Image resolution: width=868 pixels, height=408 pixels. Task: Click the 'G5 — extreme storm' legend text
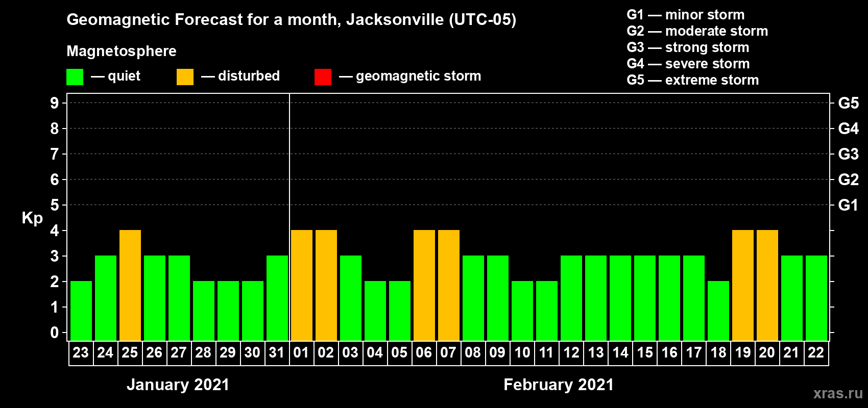693,80
